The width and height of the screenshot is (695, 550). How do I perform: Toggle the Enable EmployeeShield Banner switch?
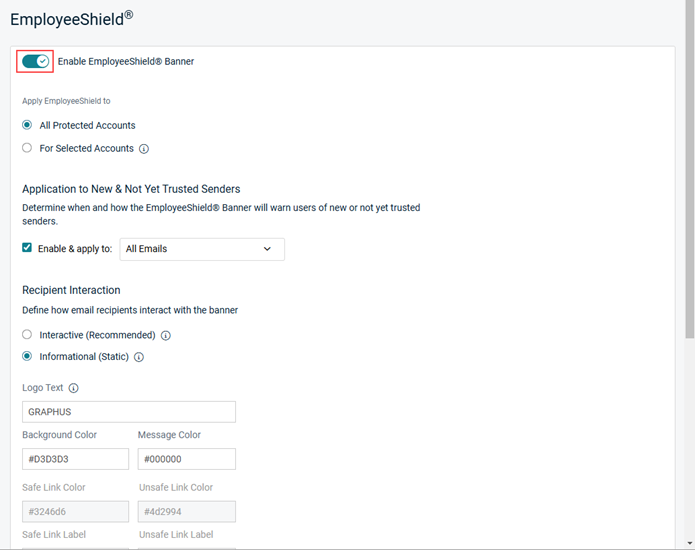[x=35, y=62]
